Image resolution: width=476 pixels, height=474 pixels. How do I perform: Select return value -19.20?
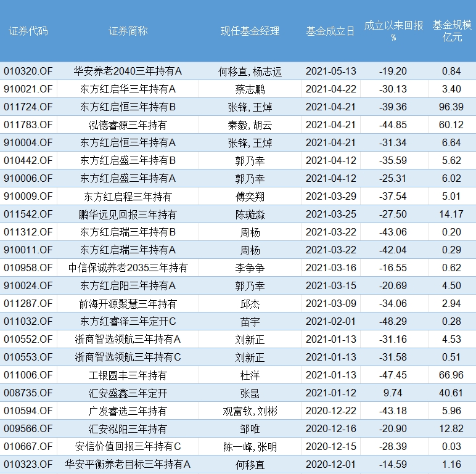tap(393, 72)
